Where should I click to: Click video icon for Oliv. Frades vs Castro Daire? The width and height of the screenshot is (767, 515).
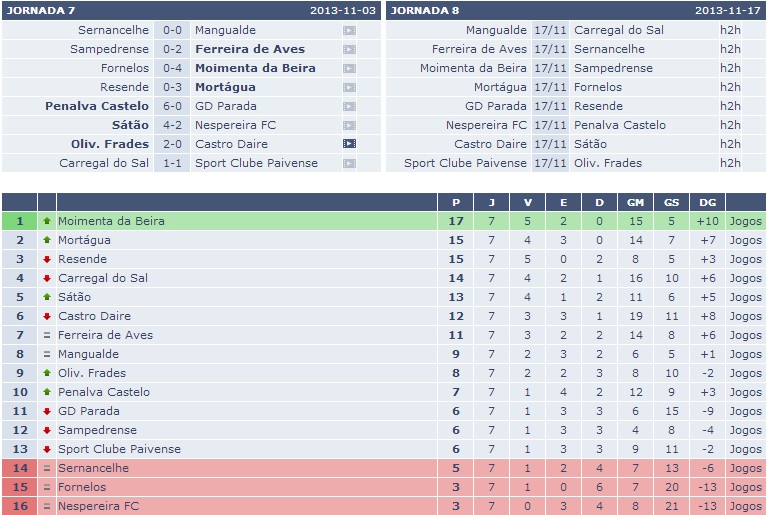tap(349, 144)
